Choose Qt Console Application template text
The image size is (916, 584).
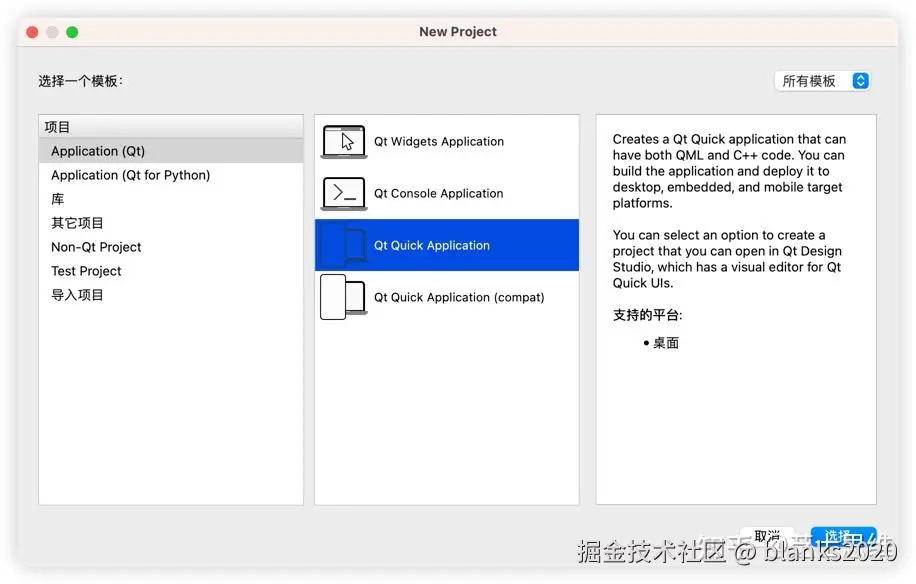pos(438,193)
